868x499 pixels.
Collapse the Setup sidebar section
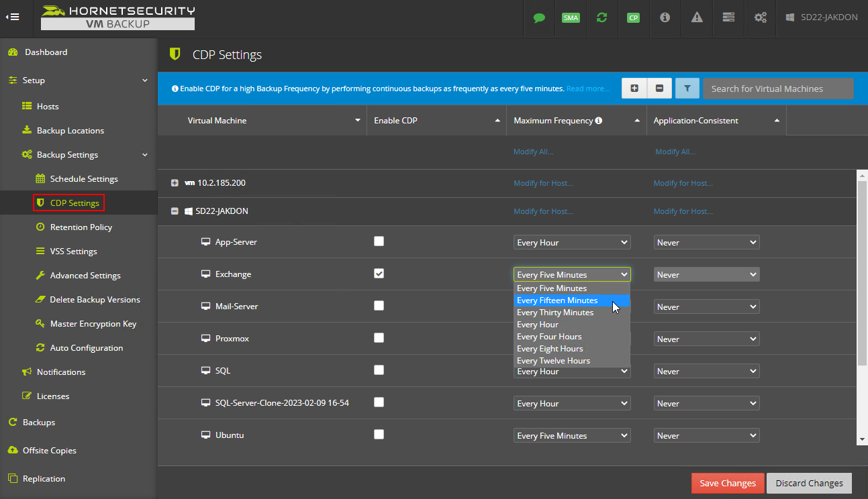(x=145, y=80)
